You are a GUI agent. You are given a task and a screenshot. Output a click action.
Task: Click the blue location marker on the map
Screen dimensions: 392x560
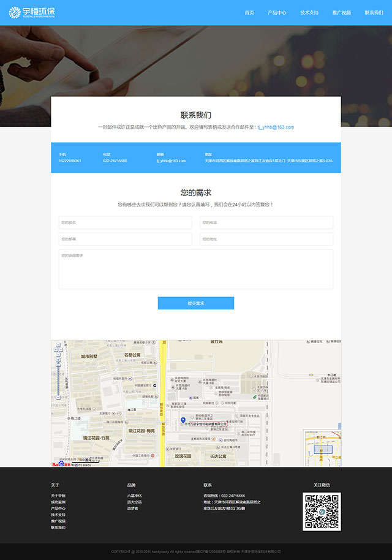pos(183,420)
